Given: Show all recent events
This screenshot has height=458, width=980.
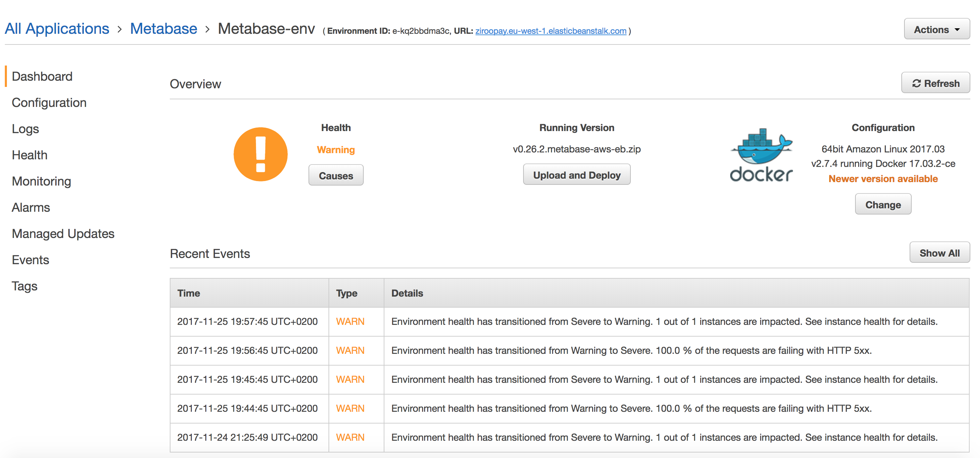Looking at the screenshot, I should tap(940, 253).
